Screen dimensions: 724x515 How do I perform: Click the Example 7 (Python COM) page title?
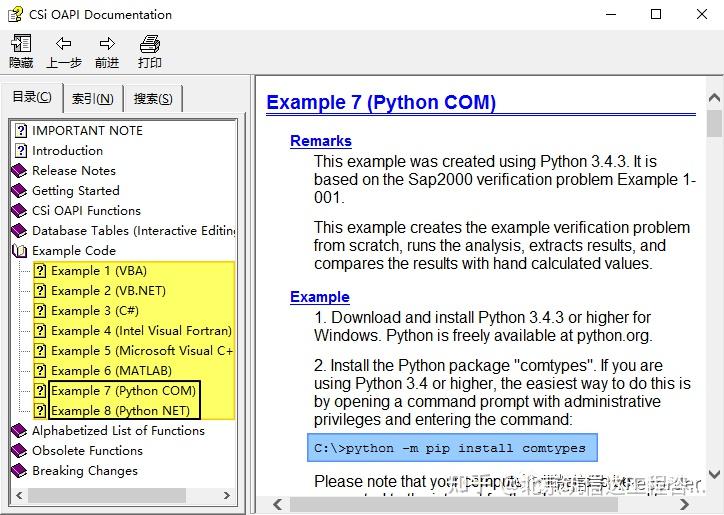pyautogui.click(x=381, y=103)
